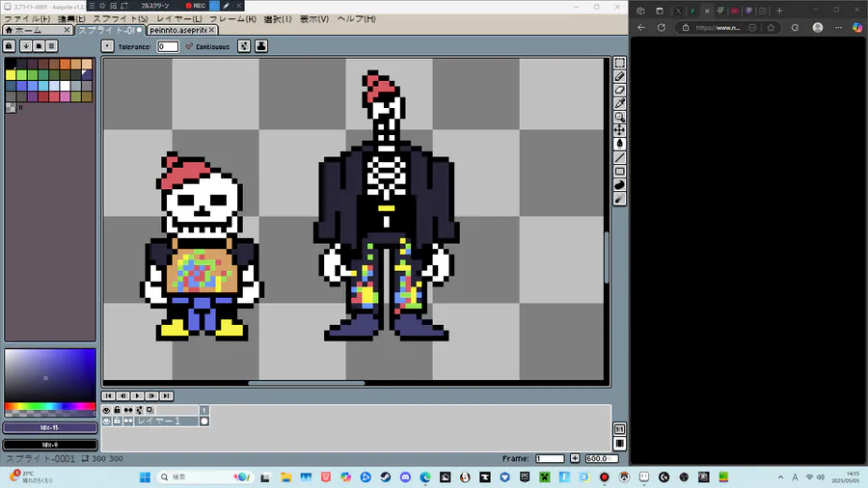The width and height of the screenshot is (868, 488).
Task: Open the 表示(V) menu
Action: 313,19
